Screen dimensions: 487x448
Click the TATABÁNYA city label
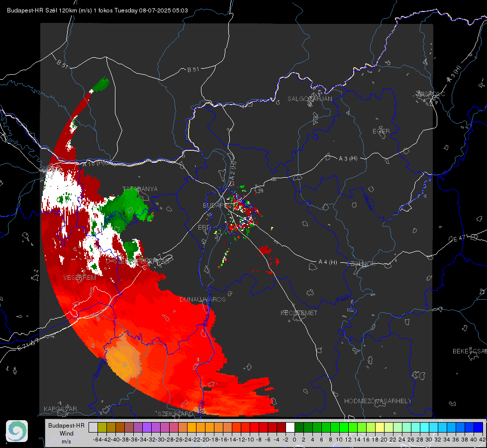140,189
